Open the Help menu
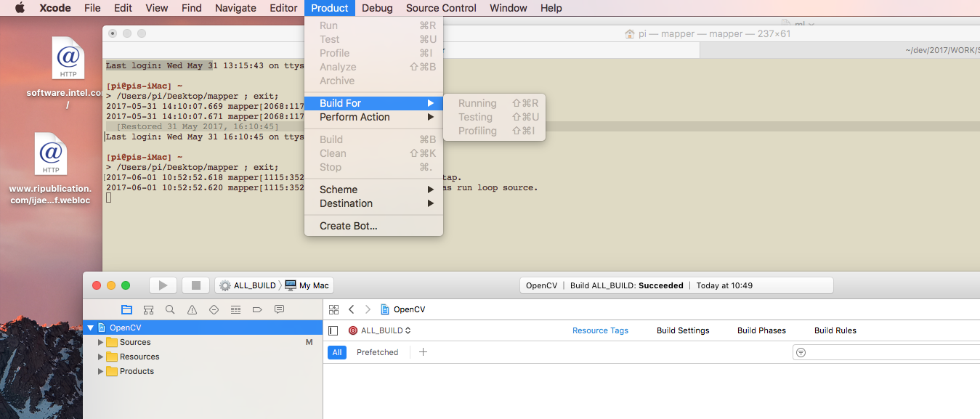Image resolution: width=980 pixels, height=419 pixels. pos(551,8)
